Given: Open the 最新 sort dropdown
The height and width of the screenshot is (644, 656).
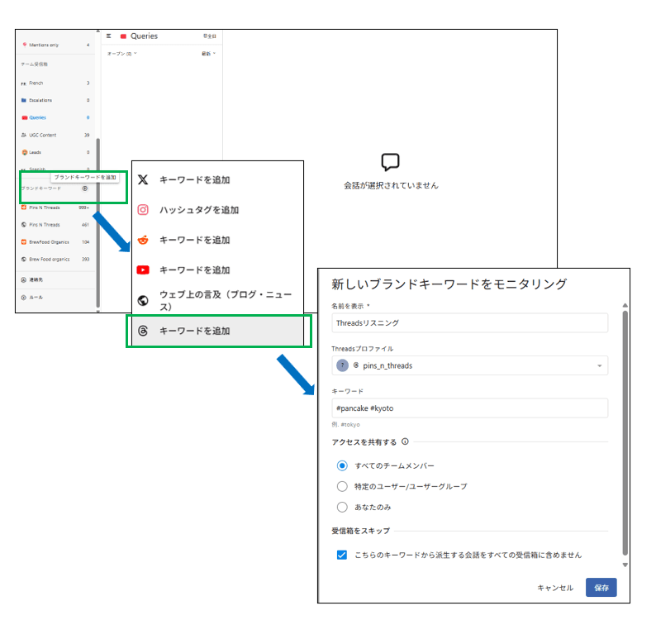Looking at the screenshot, I should click(208, 54).
